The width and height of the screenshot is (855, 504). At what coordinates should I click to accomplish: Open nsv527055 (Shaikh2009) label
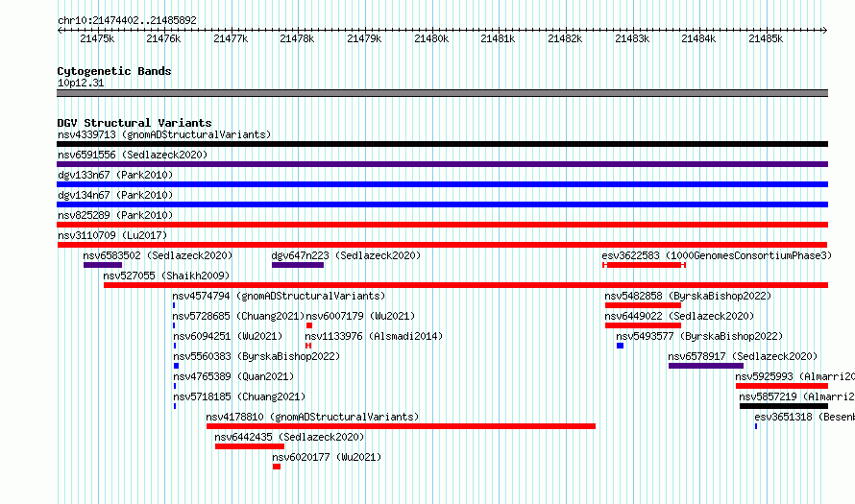[x=166, y=276]
